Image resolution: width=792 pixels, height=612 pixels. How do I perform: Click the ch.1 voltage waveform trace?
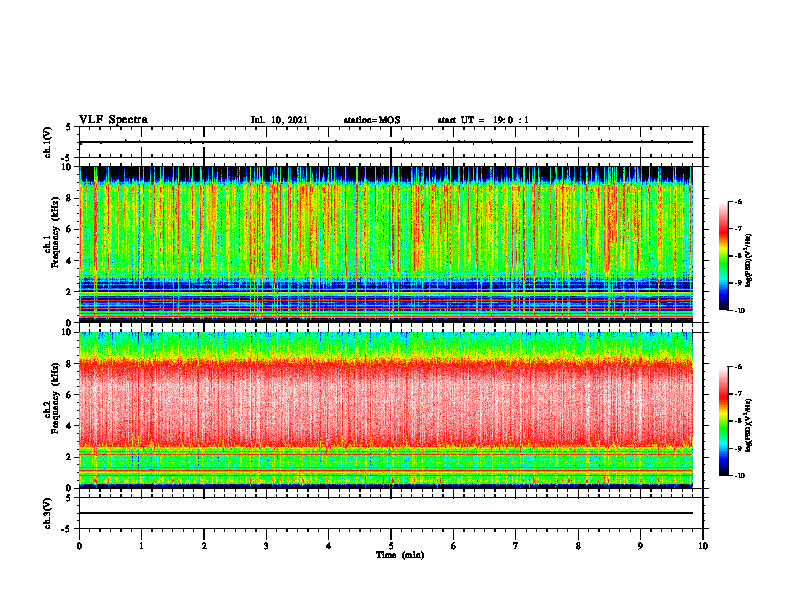(386, 142)
